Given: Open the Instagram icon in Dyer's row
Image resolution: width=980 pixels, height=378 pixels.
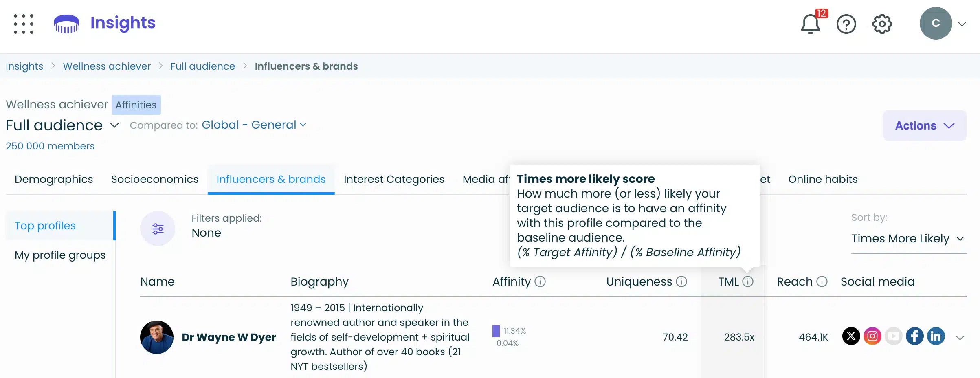Looking at the screenshot, I should pos(873,336).
